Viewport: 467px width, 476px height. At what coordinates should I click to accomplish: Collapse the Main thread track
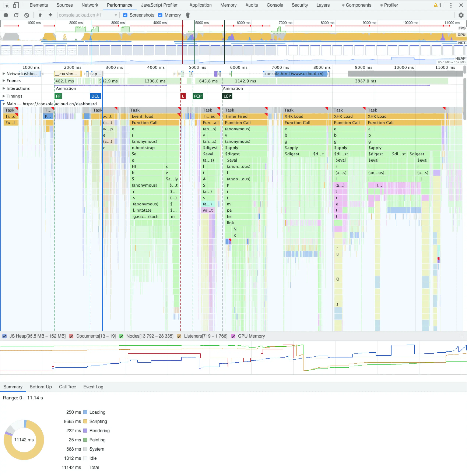point(4,104)
